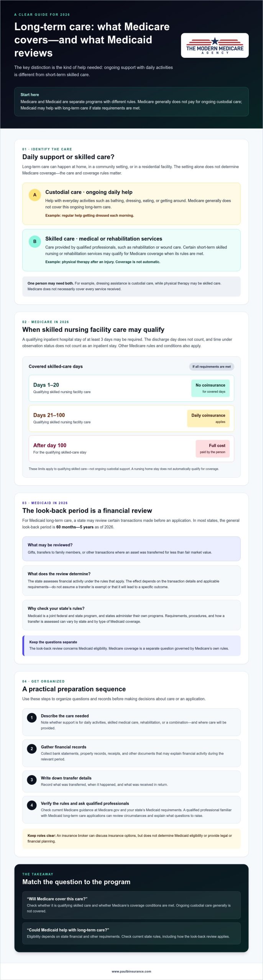The image size is (263, 980).
Task: Click the step 1 number circle
Action: (32, 717)
